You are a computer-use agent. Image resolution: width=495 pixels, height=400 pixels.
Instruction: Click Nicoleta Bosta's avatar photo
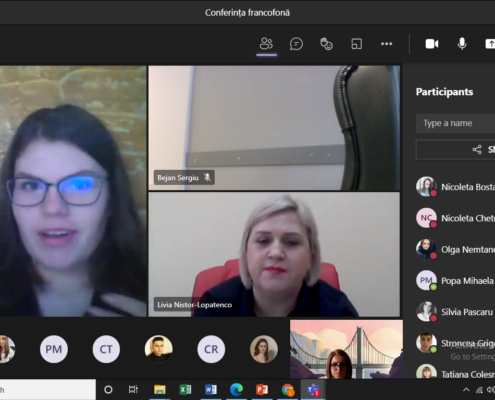point(426,186)
